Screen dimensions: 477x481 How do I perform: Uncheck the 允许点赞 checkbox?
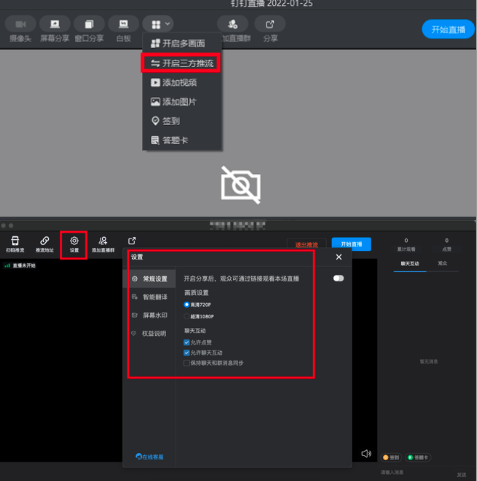(187, 342)
